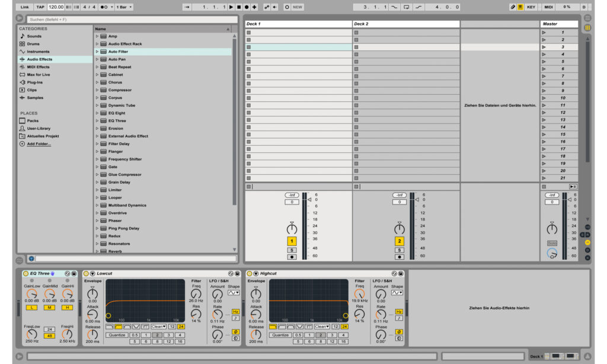Toggle Follow playback arrow button

pos(187,7)
